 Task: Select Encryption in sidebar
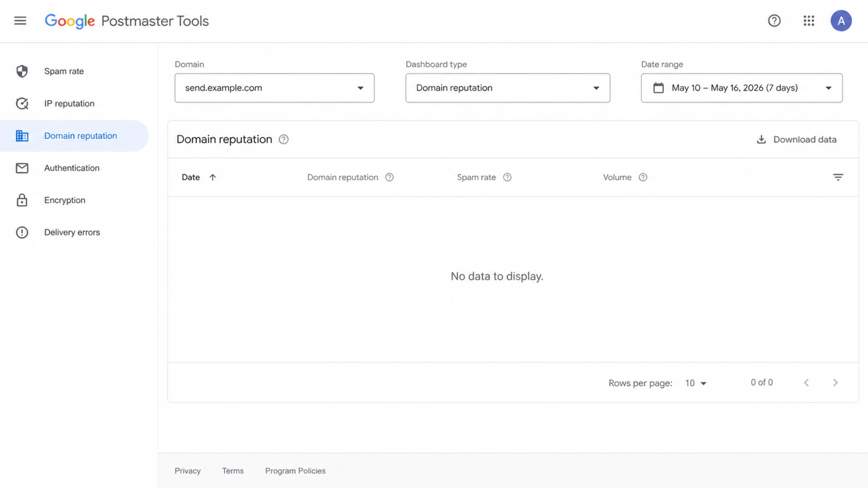[x=75, y=200]
